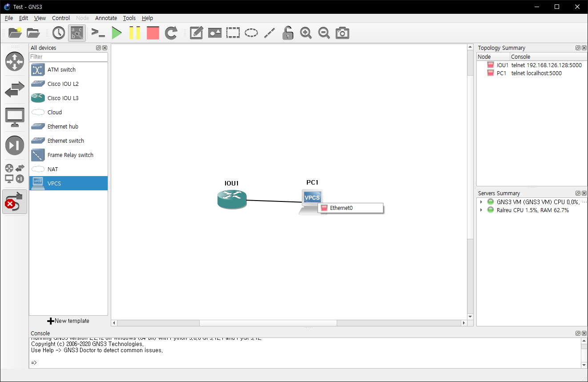Open the Help menu
This screenshot has width=588, height=382.
pyautogui.click(x=147, y=18)
